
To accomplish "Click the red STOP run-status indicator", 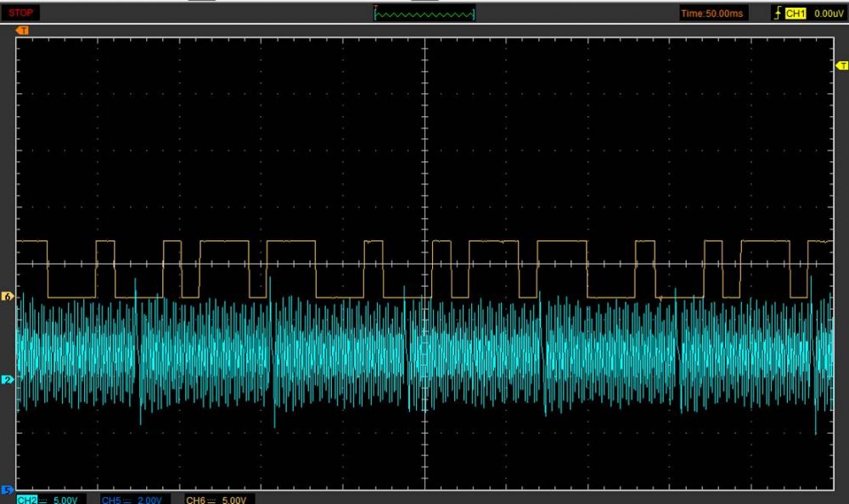I will click(21, 13).
